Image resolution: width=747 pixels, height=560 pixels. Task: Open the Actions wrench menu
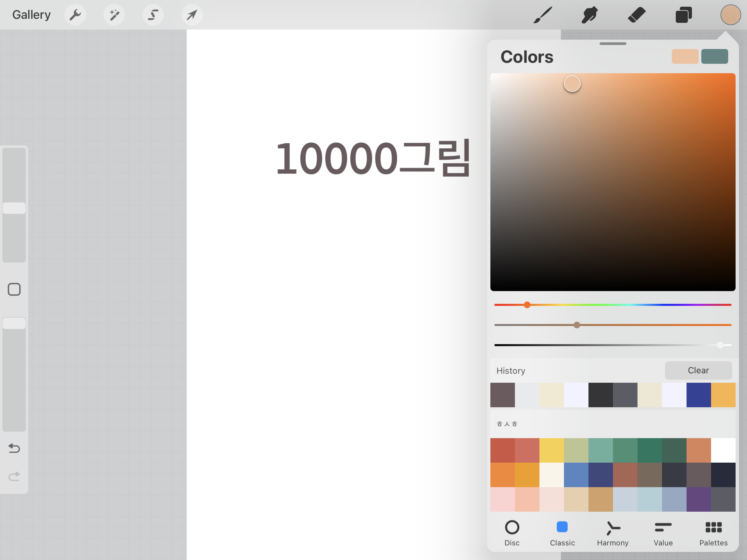coord(75,15)
